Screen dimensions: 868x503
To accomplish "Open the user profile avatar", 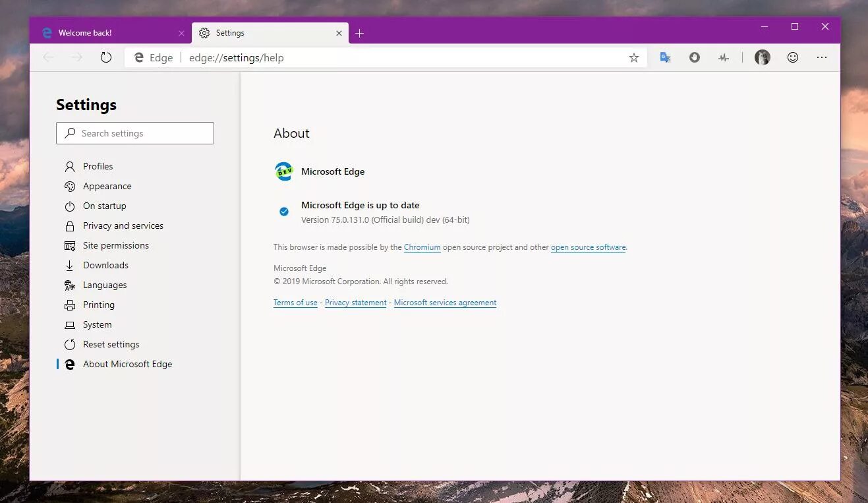I will tap(763, 57).
